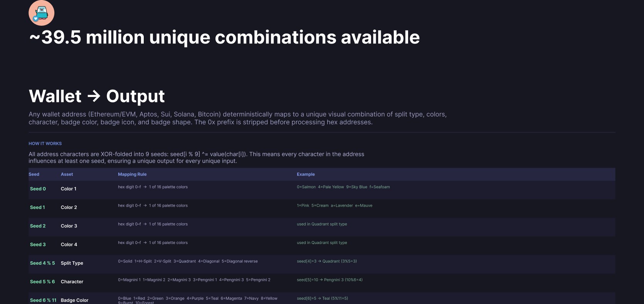Click the Seed 6 % 11 label
Image resolution: width=644 pixels, height=304 pixels.
click(43, 300)
